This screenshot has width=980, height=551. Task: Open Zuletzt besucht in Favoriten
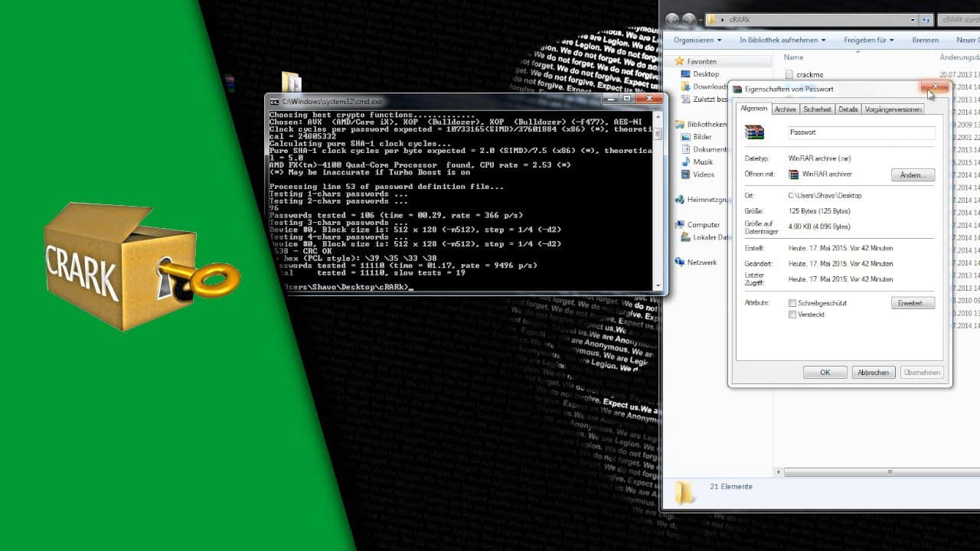point(704,99)
